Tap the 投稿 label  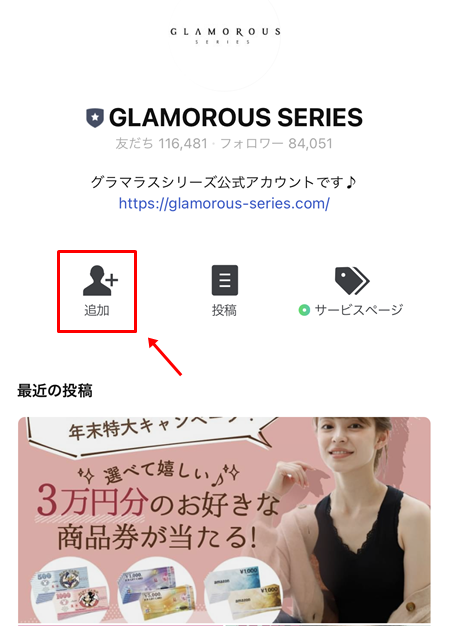[224, 310]
